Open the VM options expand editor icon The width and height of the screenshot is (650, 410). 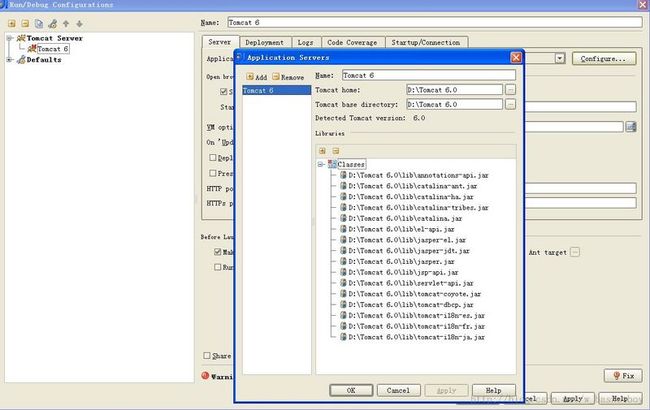[631, 127]
